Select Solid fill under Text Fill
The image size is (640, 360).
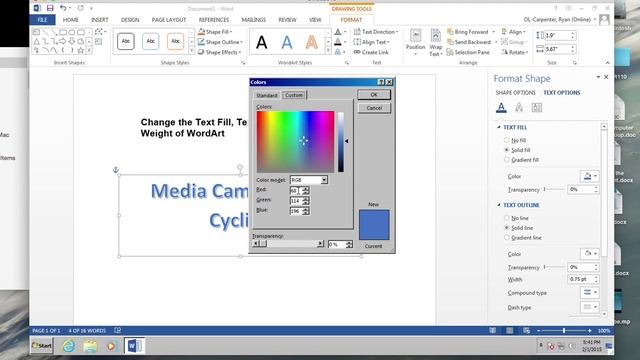pyautogui.click(x=517, y=150)
